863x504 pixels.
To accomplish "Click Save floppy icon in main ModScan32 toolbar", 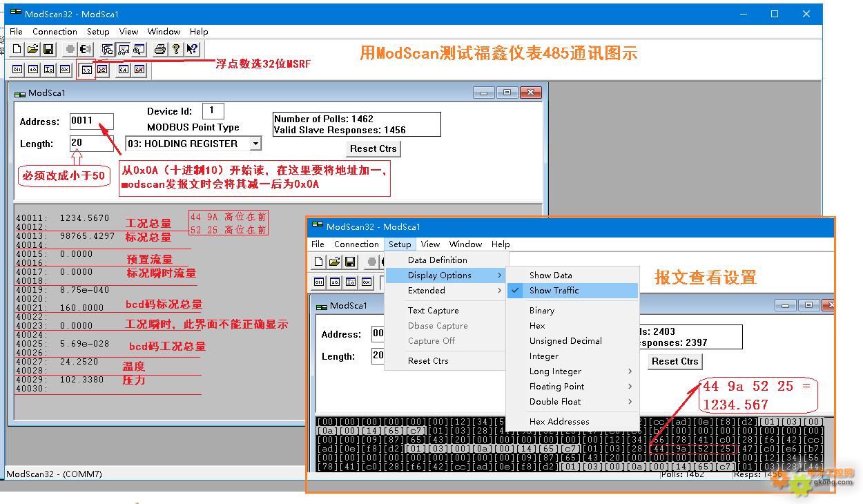I will [x=48, y=49].
